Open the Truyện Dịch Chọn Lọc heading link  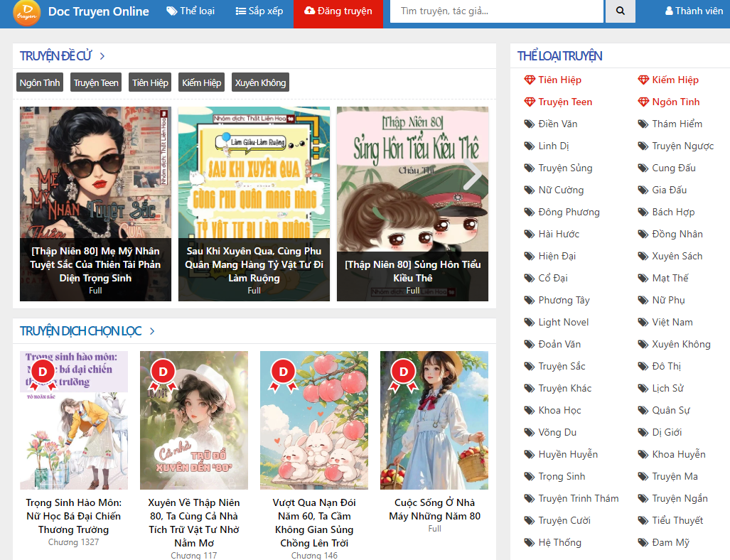point(80,331)
